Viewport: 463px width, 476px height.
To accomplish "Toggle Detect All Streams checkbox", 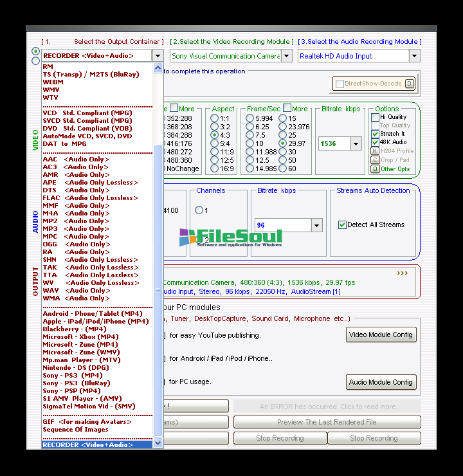I will pos(342,225).
